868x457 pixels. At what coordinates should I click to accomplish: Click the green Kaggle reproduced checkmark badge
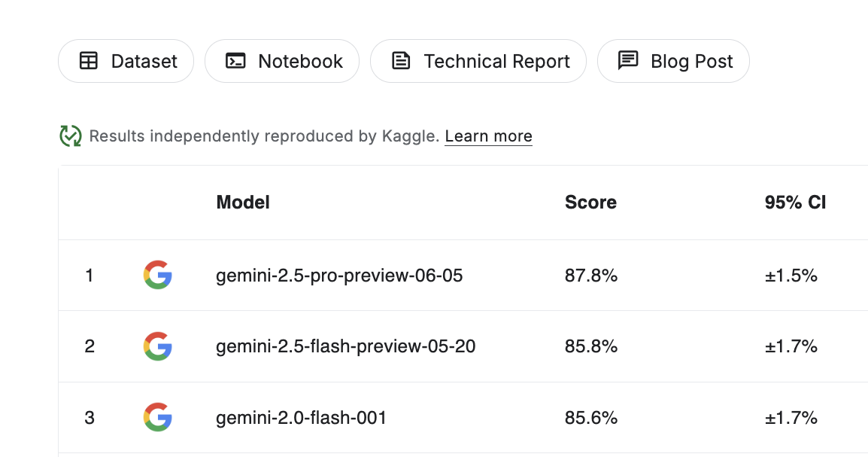click(70, 136)
